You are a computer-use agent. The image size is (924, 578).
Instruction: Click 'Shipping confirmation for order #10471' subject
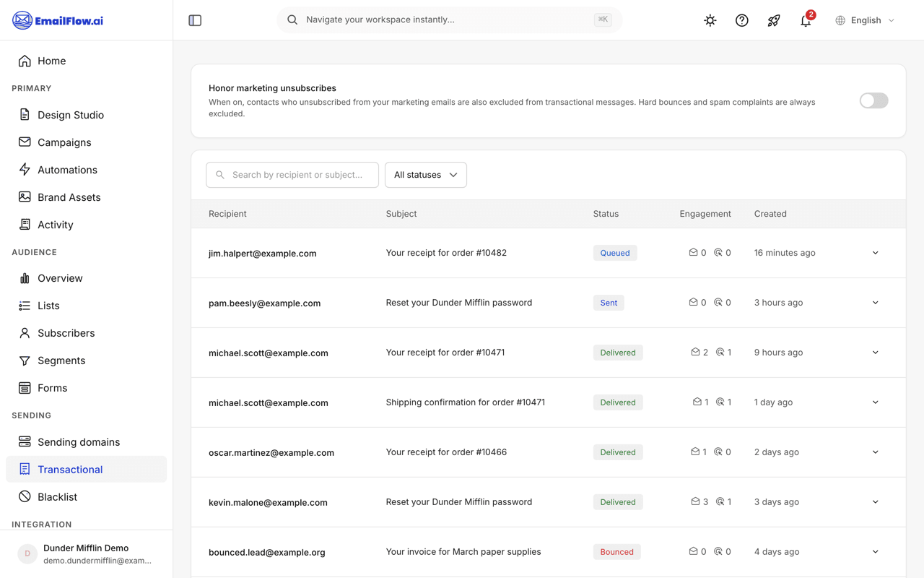click(x=466, y=402)
